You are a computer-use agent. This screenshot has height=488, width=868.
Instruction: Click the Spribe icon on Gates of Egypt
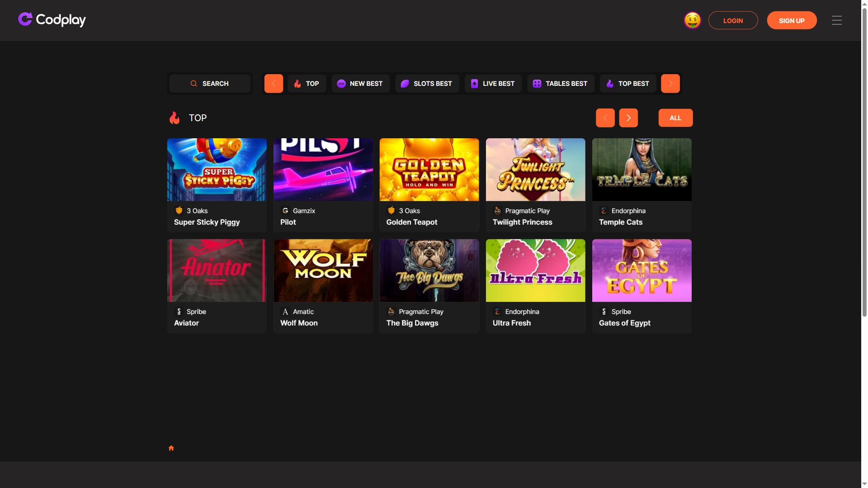click(604, 311)
